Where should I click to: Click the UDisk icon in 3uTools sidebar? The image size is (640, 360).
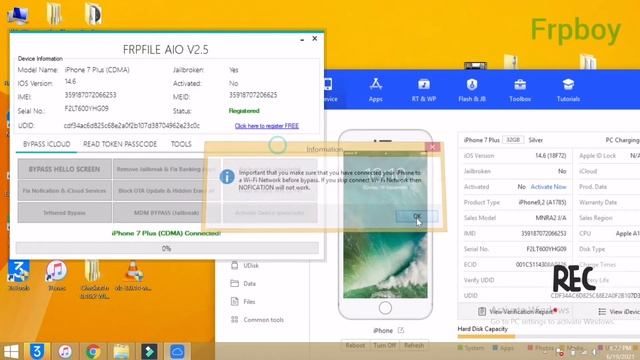click(x=234, y=265)
